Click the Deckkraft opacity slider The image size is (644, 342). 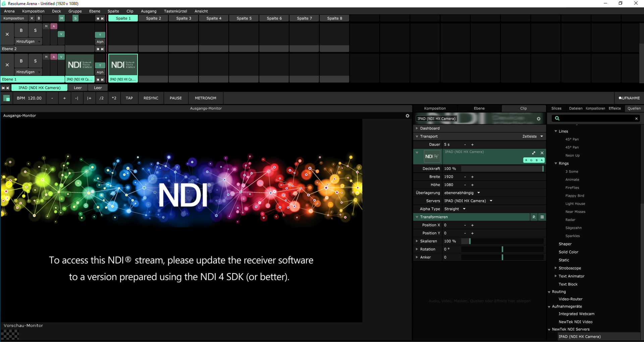pyautogui.click(x=502, y=169)
